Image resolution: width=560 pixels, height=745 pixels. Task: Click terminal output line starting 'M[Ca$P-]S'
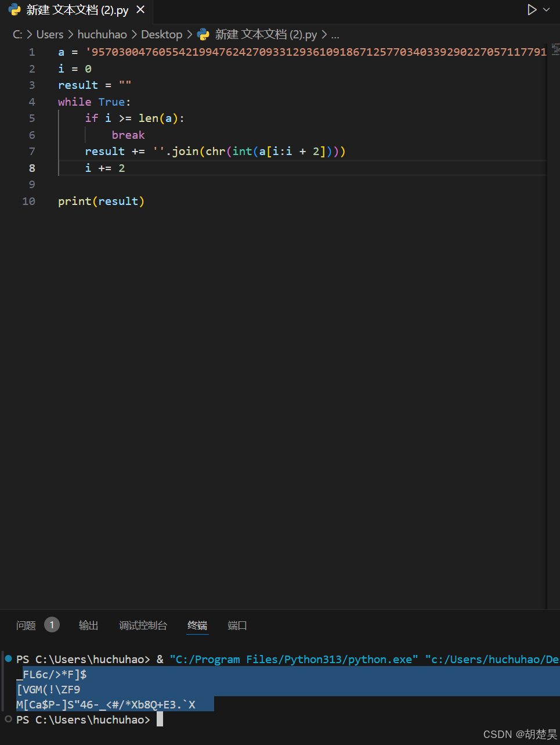[x=106, y=704]
